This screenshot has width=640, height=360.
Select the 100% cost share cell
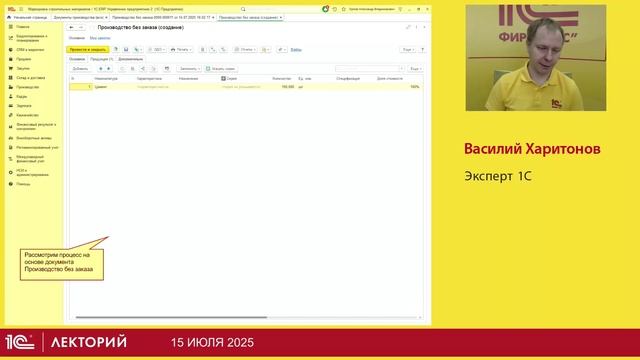(398, 87)
